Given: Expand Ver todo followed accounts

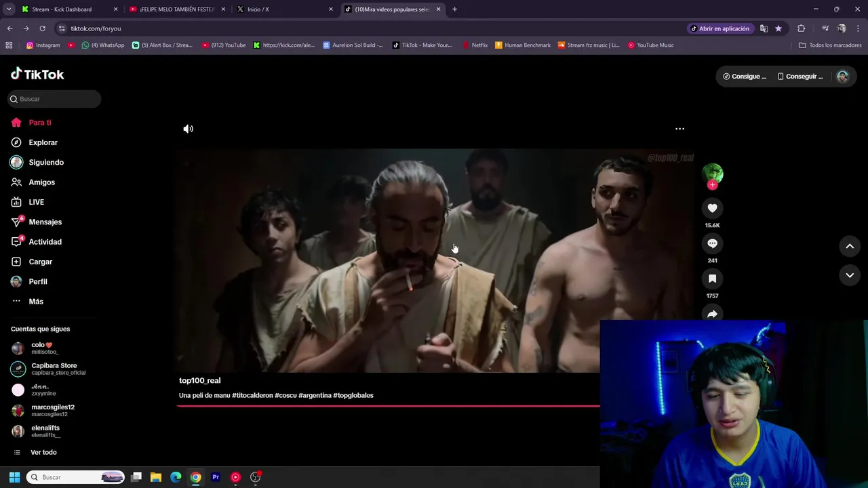Looking at the screenshot, I should pyautogui.click(x=43, y=452).
